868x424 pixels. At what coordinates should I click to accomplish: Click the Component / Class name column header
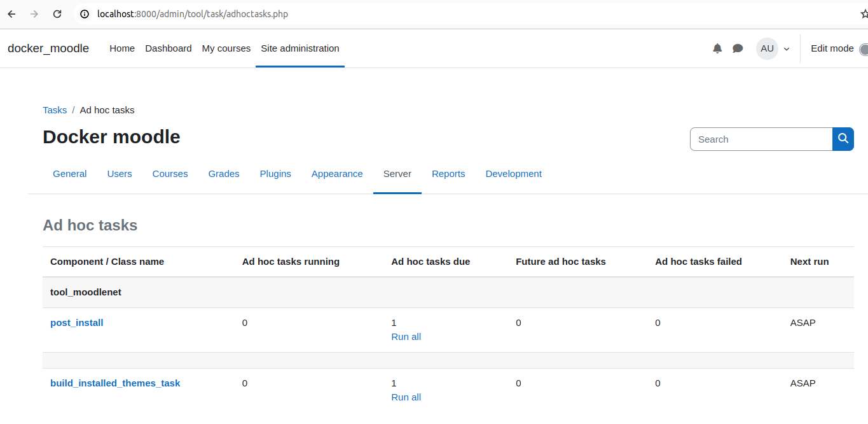pyautogui.click(x=107, y=262)
